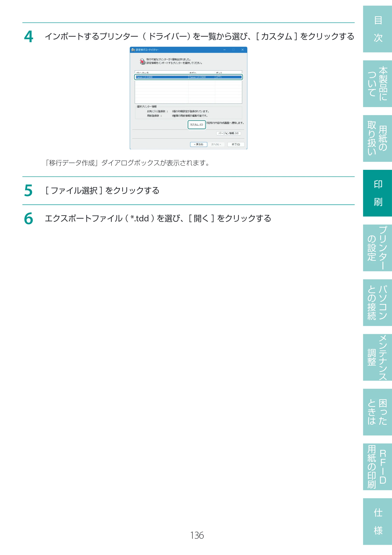Viewport: 392px width, 555px height.
Task: Click the 選択プリンター情報 group label
Action: click(147, 107)
